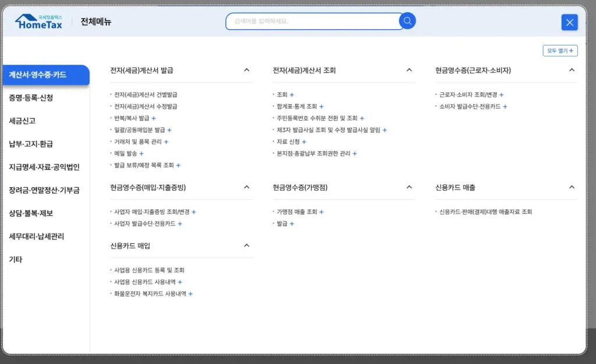Viewport: 596px width, 364px height.
Task: Expand plus icon next to 가맹점 매출 조회
Action: [321, 212]
